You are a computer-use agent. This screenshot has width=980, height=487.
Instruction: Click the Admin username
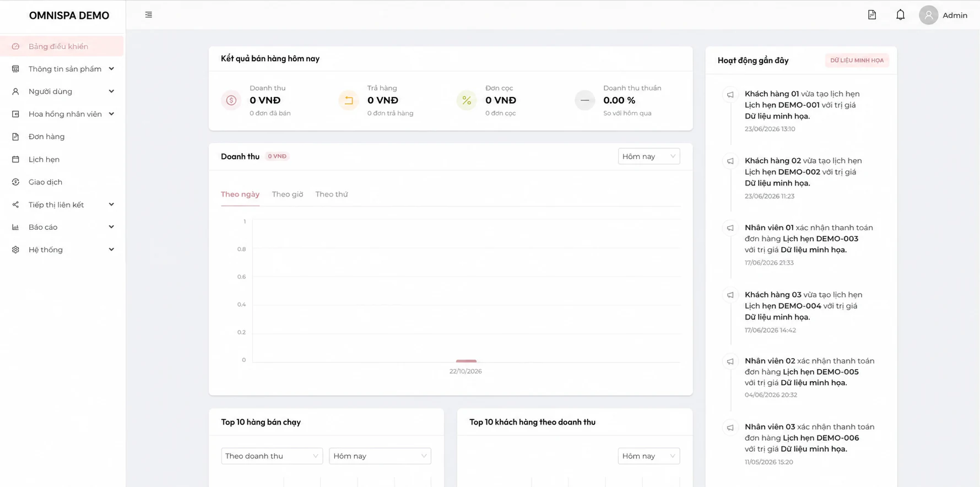click(955, 15)
